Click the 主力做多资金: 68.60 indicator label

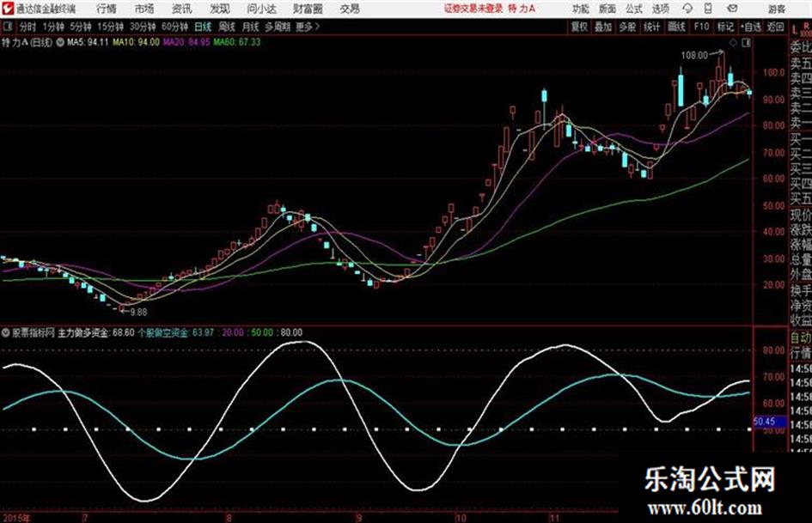tap(95, 332)
